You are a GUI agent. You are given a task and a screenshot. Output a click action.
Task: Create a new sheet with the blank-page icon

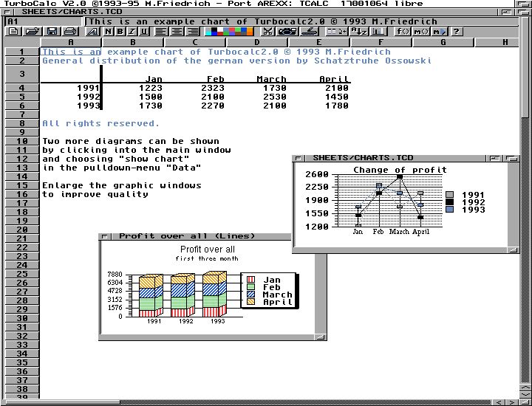coord(13,32)
